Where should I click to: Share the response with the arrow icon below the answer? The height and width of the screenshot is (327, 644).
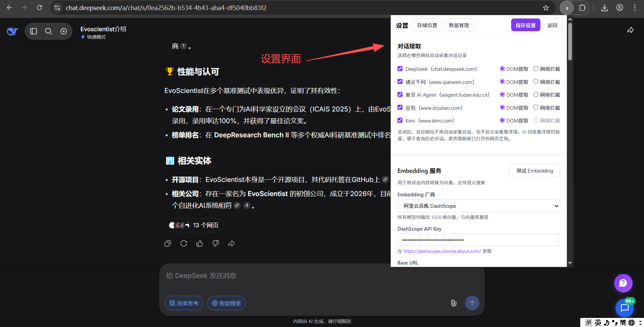231,243
